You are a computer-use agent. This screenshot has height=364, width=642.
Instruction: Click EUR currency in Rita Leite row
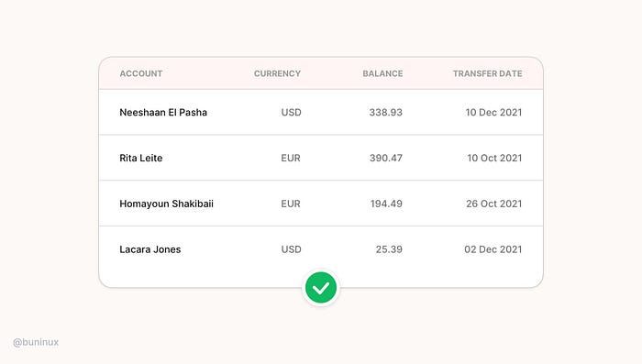(291, 158)
